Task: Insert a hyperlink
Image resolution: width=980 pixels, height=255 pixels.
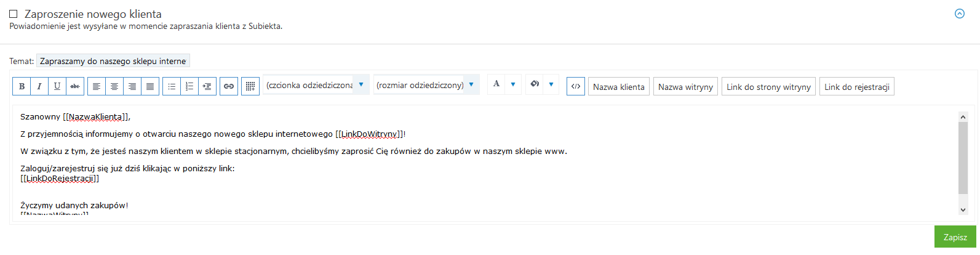Action: coord(229,86)
